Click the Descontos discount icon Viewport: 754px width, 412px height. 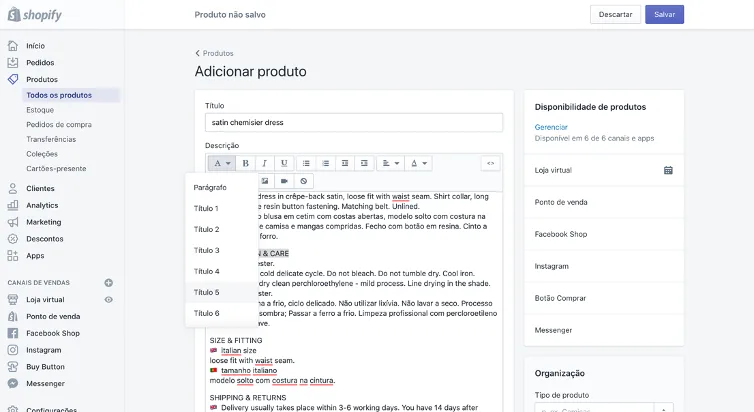point(13,239)
